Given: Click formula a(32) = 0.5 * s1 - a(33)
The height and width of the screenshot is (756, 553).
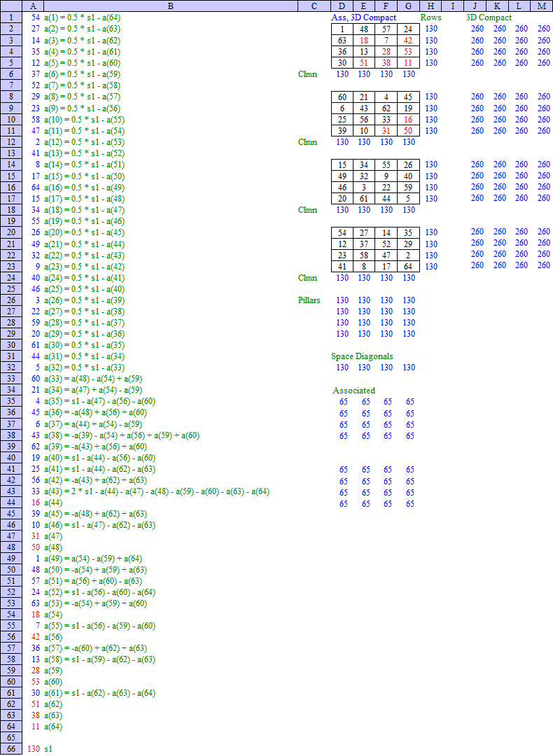Looking at the screenshot, I should pos(84,368).
